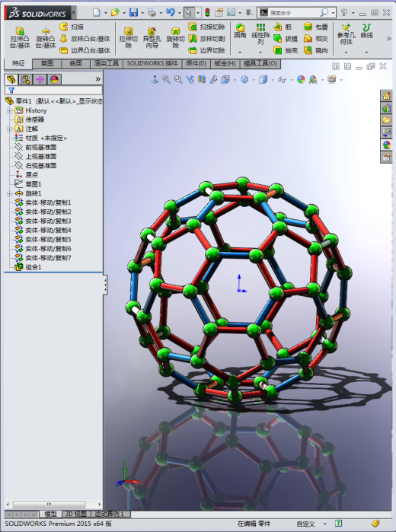The width and height of the screenshot is (396, 532).
Task: Open 参考几何体 reference geometry
Action: tap(346, 34)
